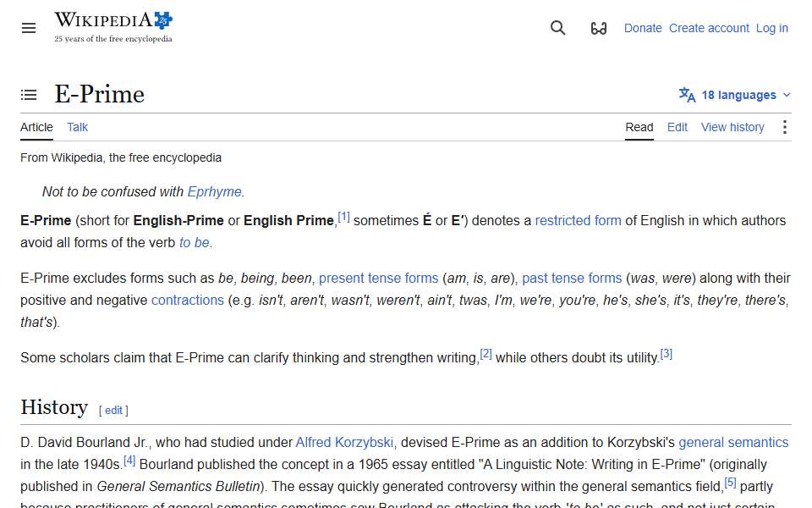Viewport: 812px width, 508px height.
Task: Select the Read tab
Action: click(x=639, y=127)
